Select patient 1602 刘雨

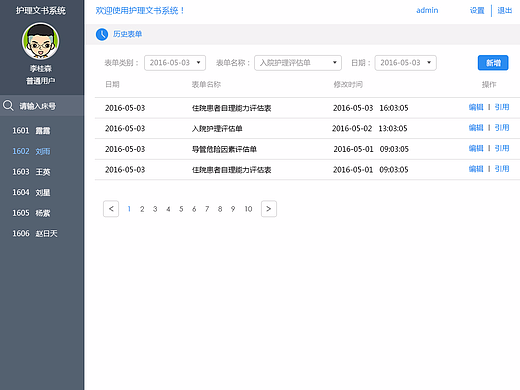click(x=31, y=151)
